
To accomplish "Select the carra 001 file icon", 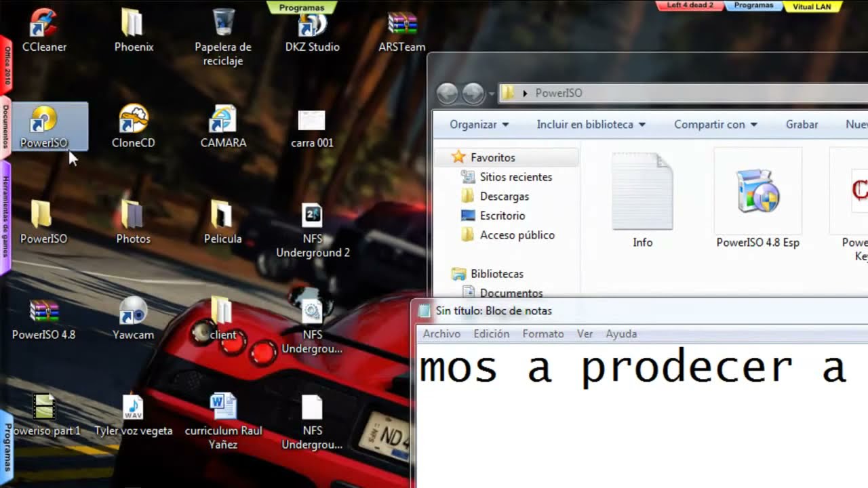I will coord(312,129).
